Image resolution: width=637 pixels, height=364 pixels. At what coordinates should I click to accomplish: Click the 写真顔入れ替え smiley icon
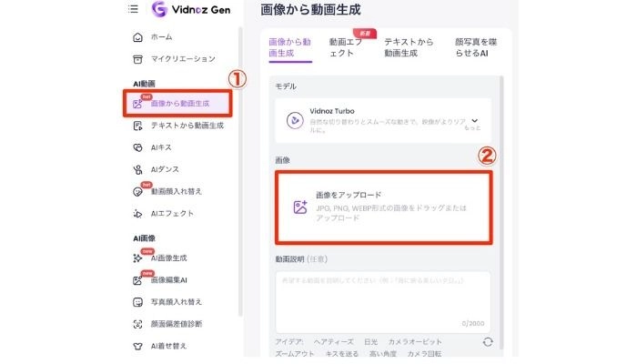pos(137,302)
